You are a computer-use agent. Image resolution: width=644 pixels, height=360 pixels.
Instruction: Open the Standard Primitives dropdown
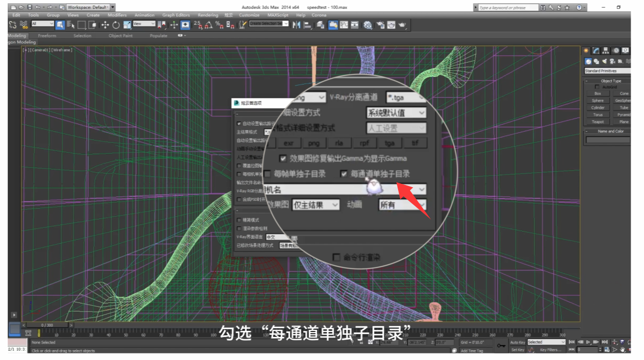(607, 71)
